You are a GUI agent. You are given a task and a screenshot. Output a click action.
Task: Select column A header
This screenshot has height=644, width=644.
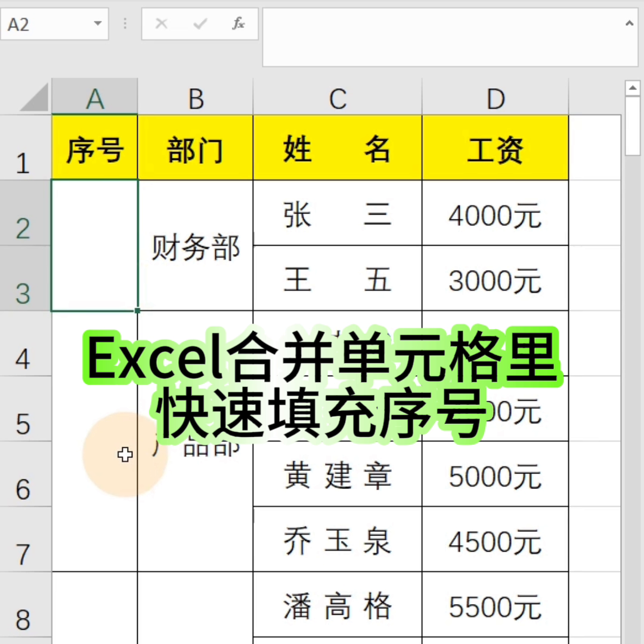(94, 97)
